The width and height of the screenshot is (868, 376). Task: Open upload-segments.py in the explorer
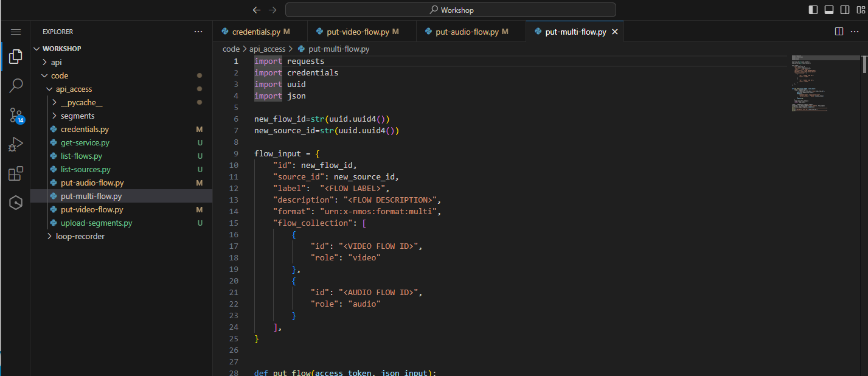coord(122,223)
